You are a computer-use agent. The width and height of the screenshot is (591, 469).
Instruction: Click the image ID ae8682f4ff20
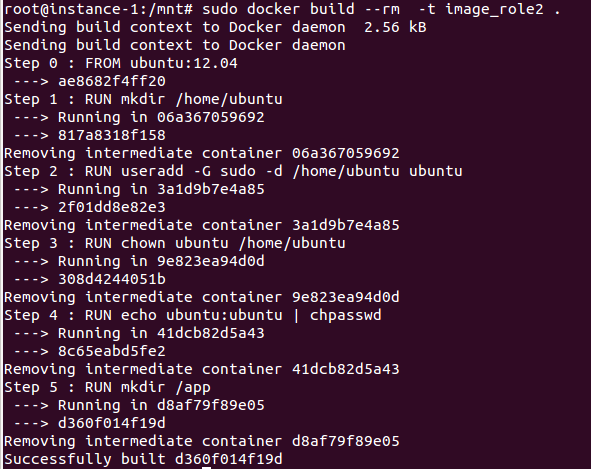click(x=112, y=81)
